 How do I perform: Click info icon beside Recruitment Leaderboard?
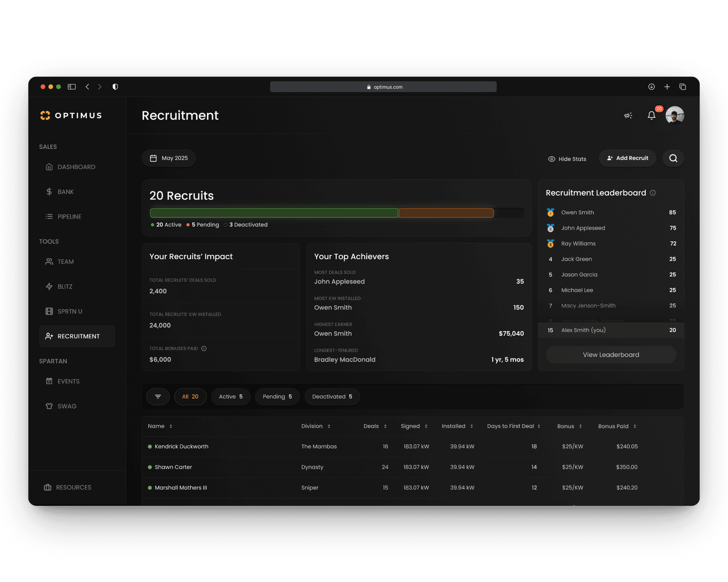click(653, 193)
